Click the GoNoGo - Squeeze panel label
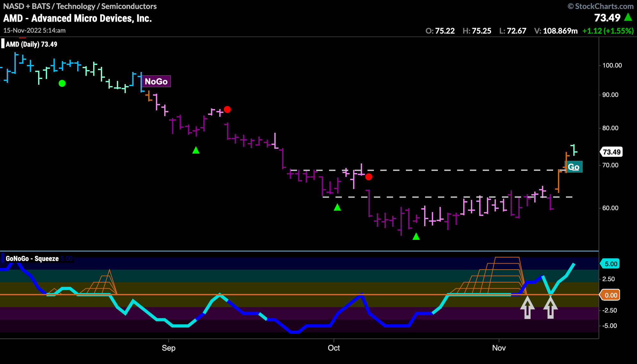The height and width of the screenshot is (364, 637). (x=32, y=258)
